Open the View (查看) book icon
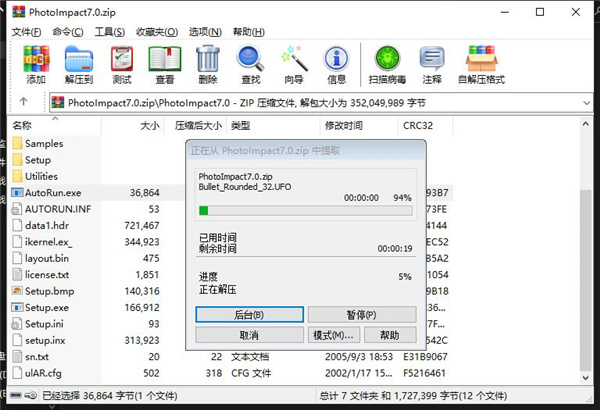The image size is (600, 410). click(x=165, y=59)
